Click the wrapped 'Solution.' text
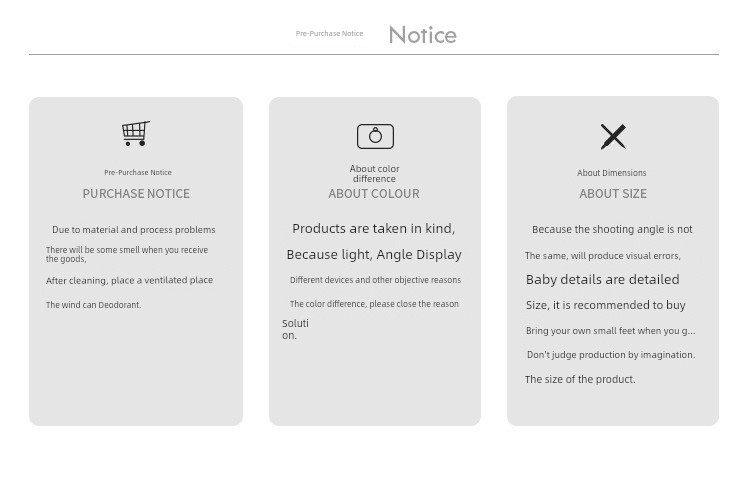The image size is (750, 478). (x=295, y=329)
